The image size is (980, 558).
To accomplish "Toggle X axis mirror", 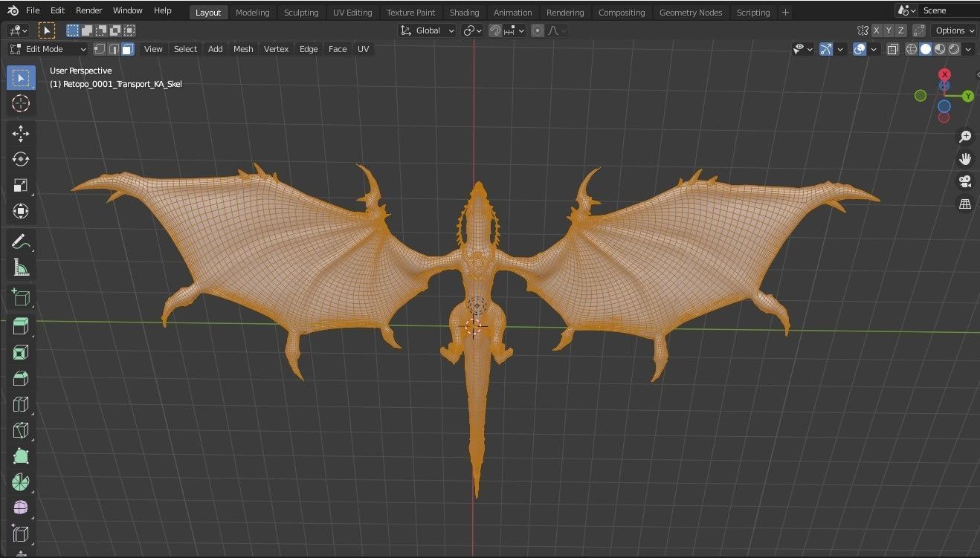I will pos(876,30).
